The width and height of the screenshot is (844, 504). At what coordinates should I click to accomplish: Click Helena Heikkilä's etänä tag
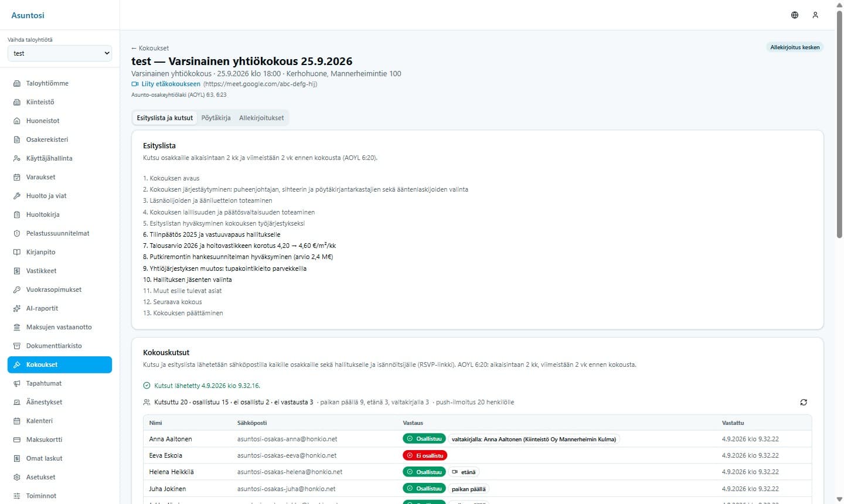[464, 472]
